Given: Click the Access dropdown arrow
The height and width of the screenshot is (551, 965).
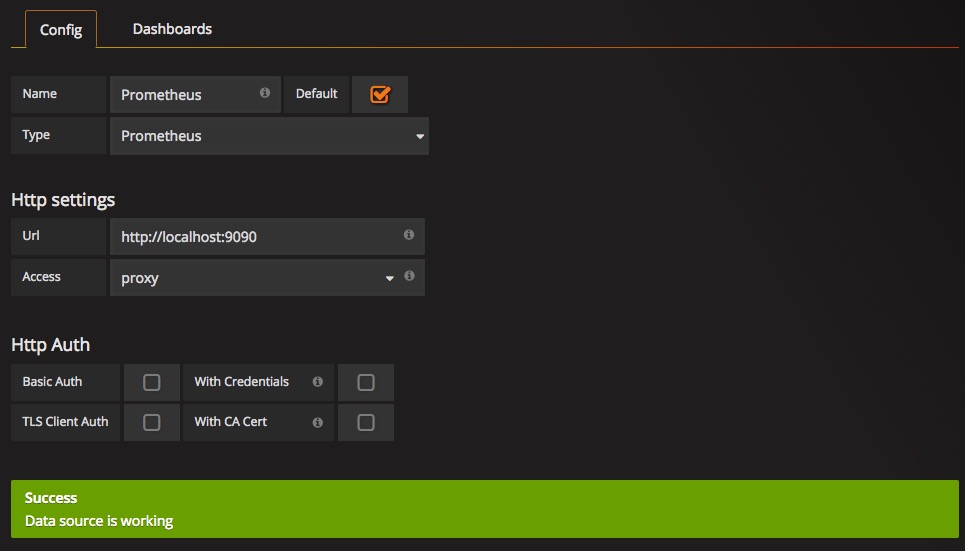Looking at the screenshot, I should [x=390, y=278].
